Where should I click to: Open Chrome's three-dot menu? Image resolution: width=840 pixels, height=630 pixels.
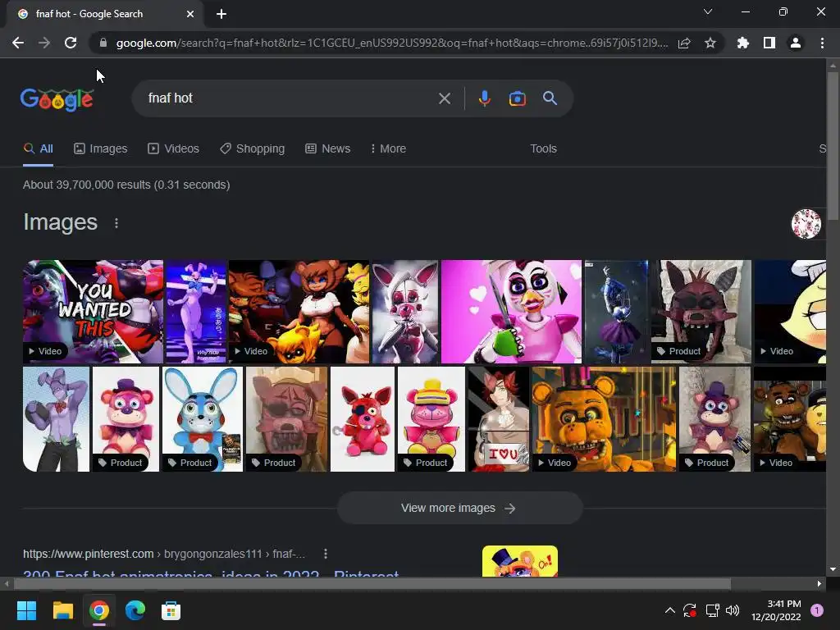(x=822, y=43)
